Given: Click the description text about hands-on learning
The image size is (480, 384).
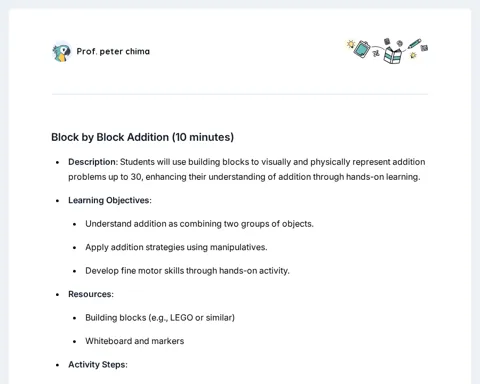Looking at the screenshot, I should click(x=247, y=169).
